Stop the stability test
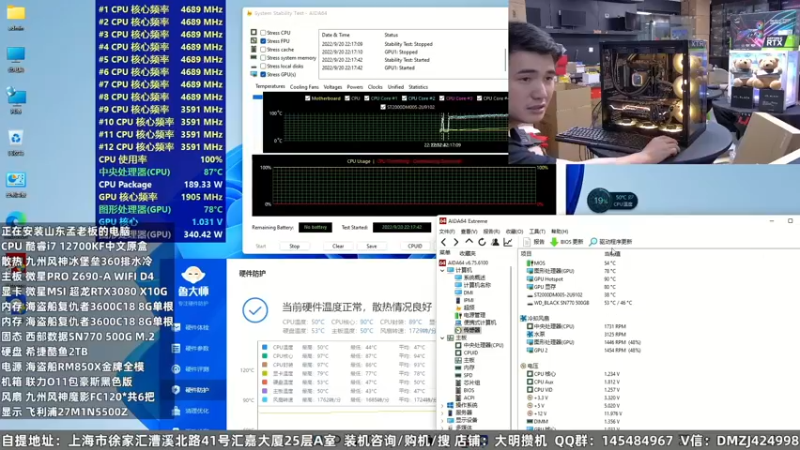Screen dimensions: 800x450 pos(294,246)
